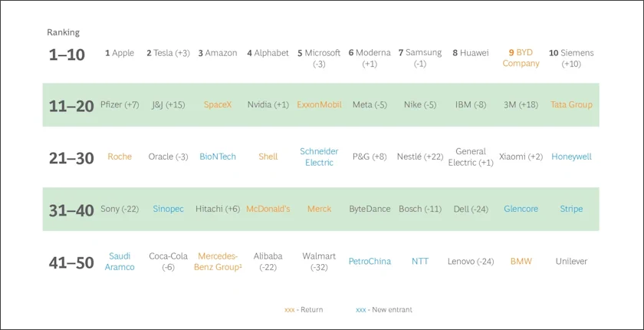Click the Tata Group entry
Image resolution: width=644 pixels, height=330 pixels.
pos(571,104)
